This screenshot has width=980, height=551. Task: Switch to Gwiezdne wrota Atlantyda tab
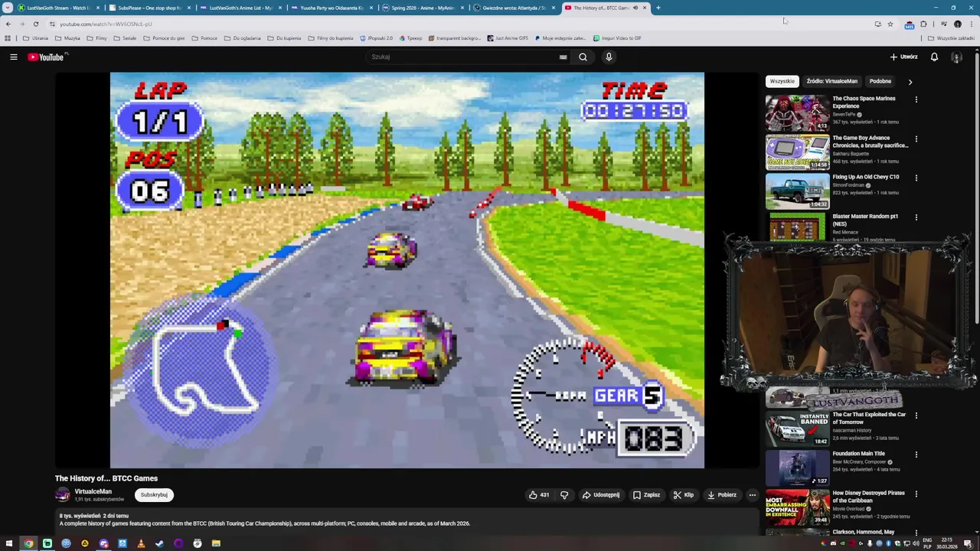[514, 8]
